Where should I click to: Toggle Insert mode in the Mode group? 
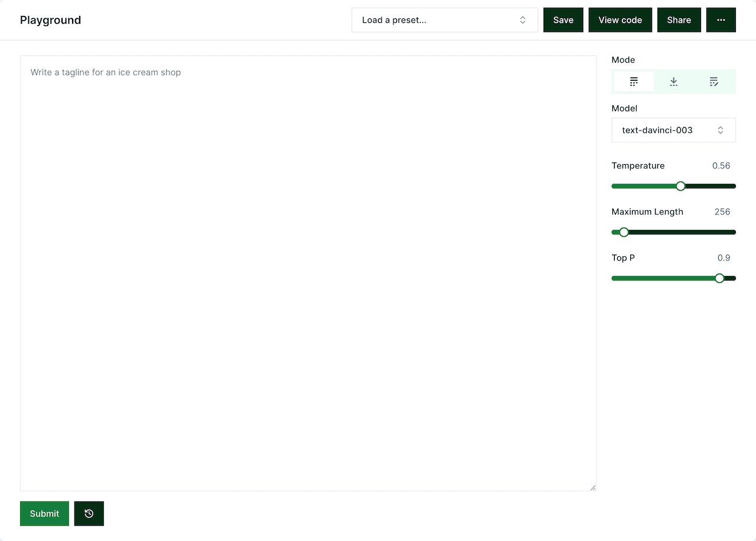coord(673,82)
